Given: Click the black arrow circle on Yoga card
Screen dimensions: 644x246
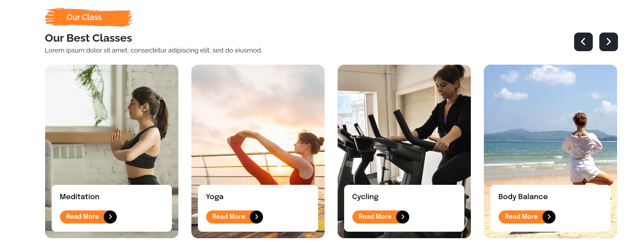Looking at the screenshot, I should click(256, 217).
